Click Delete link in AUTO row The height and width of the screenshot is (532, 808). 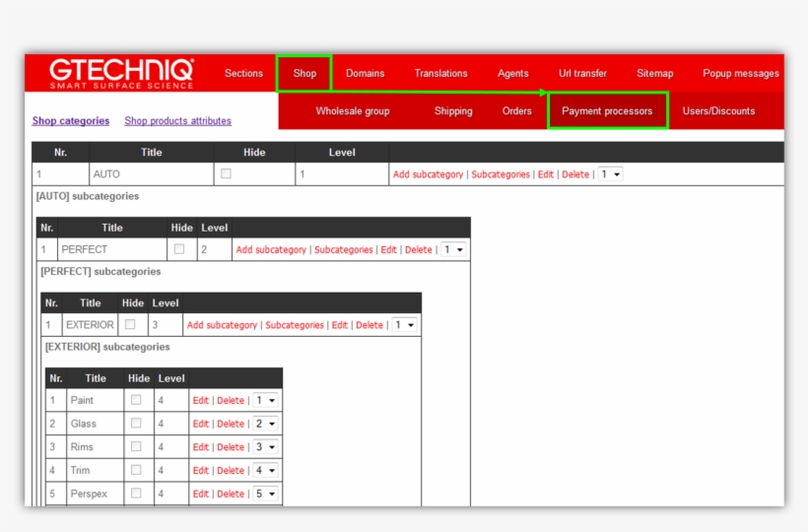point(575,174)
